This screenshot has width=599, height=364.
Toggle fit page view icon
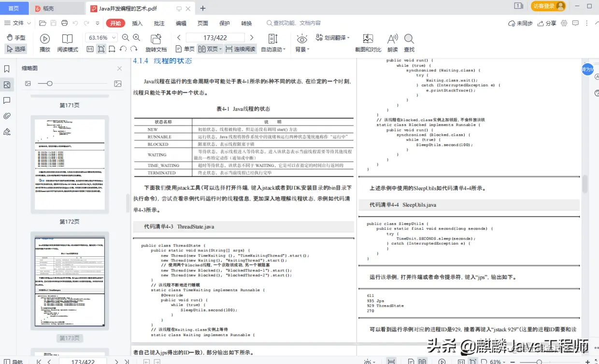click(101, 49)
